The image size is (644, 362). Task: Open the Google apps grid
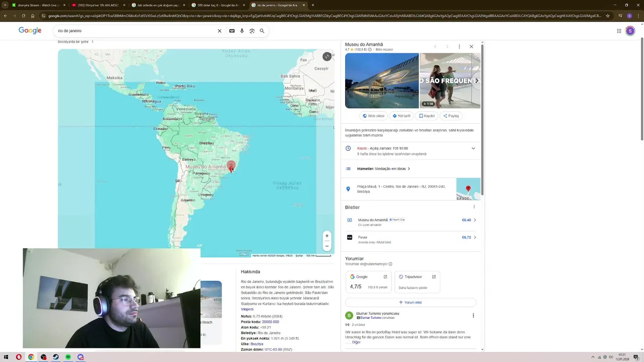pos(619,31)
